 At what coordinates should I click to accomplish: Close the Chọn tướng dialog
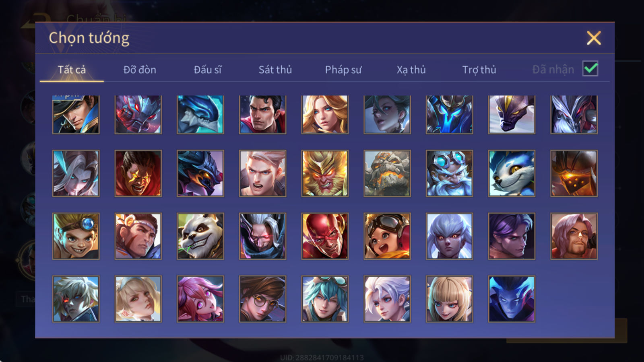pos(594,38)
